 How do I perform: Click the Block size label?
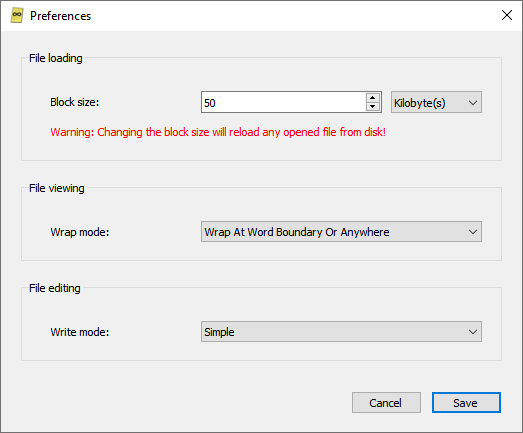tap(75, 102)
